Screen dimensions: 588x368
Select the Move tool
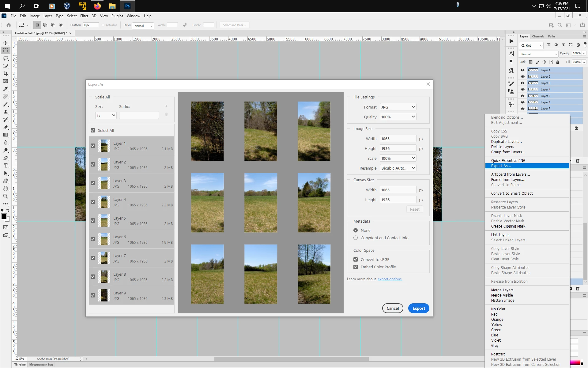coord(6,43)
